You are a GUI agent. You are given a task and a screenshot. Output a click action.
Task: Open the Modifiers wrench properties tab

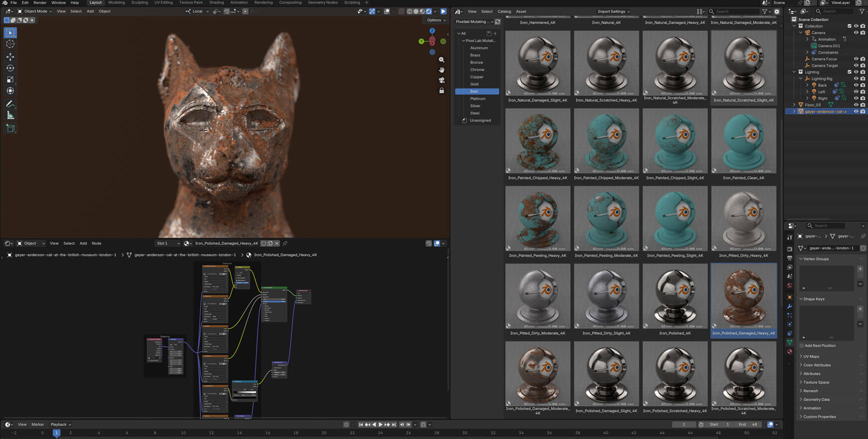coord(790,306)
